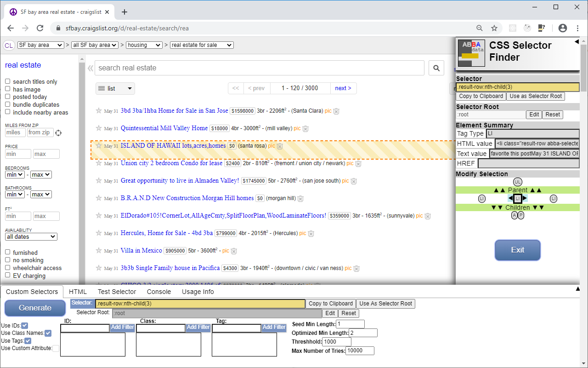Bookmark this page with star icon
This screenshot has width=588, height=368.
[494, 28]
